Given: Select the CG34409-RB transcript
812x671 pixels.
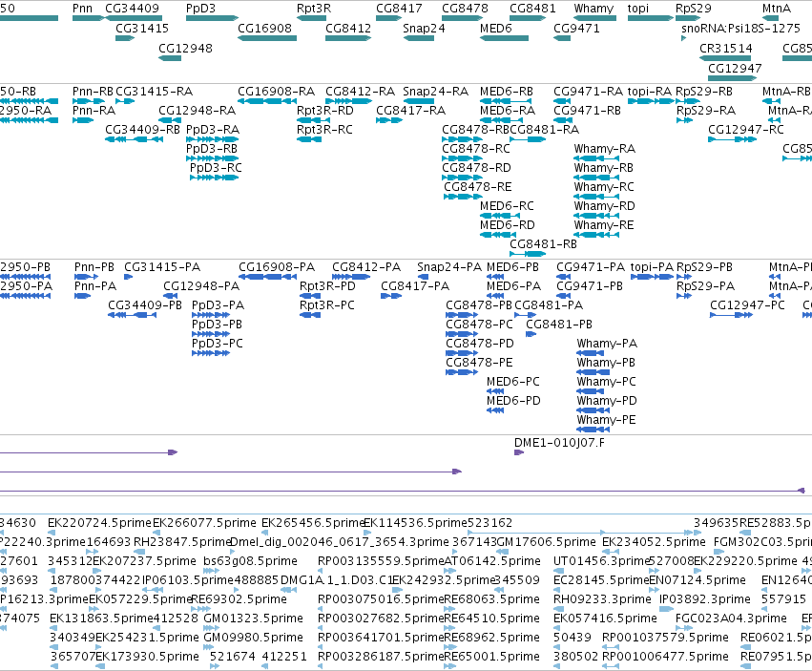Looking at the screenshot, I should [x=134, y=139].
